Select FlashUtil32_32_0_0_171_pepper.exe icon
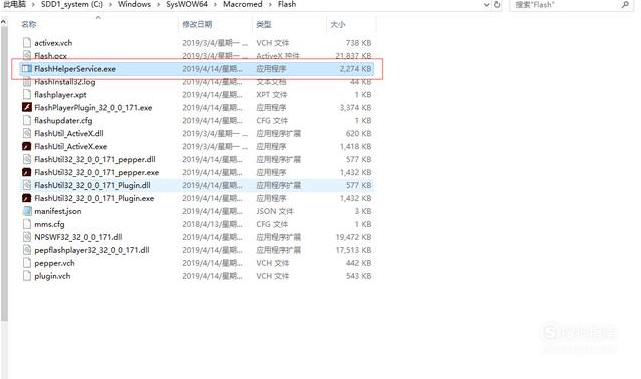The height and width of the screenshot is (379, 641). point(27,172)
